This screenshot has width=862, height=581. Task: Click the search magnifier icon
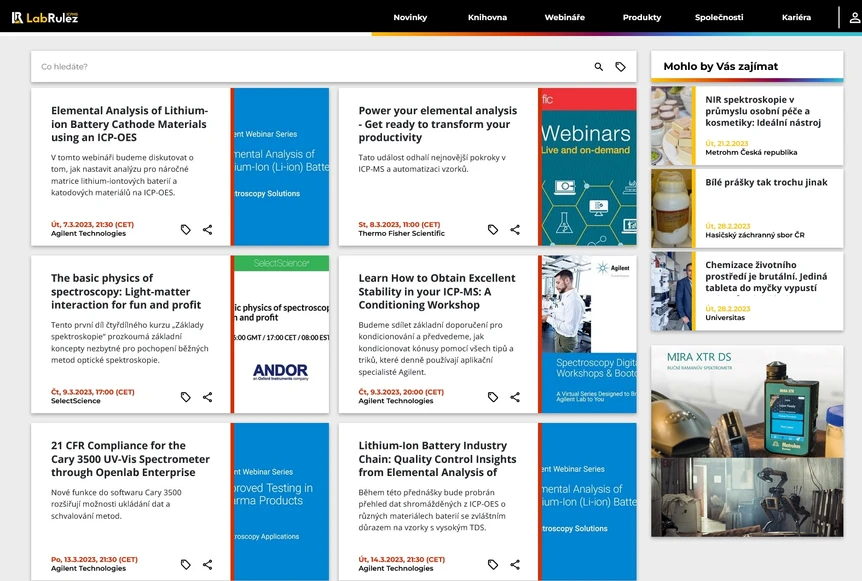599,67
